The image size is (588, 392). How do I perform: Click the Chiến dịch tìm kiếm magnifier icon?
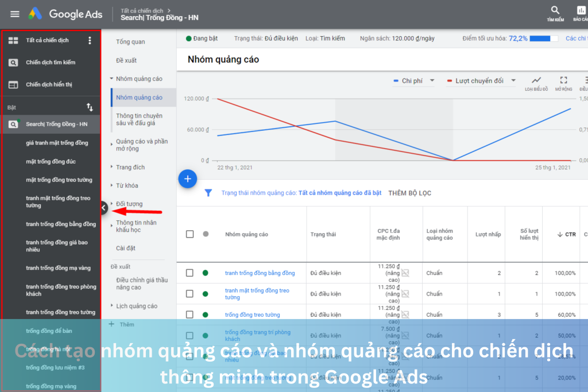tap(13, 63)
